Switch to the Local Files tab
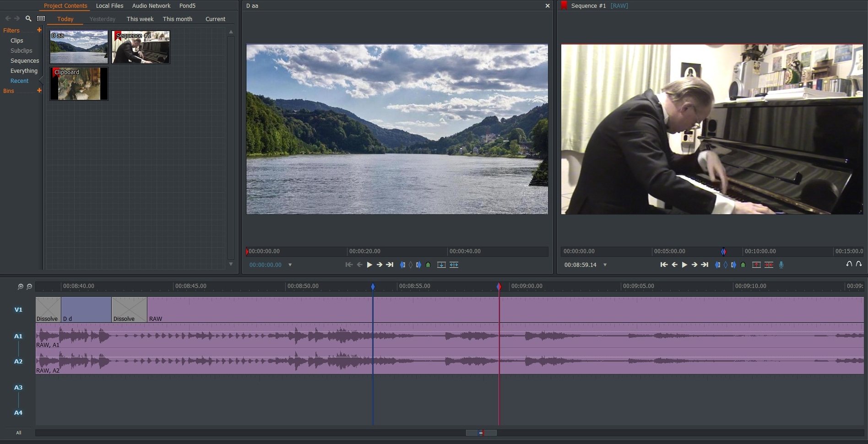The height and width of the screenshot is (444, 868). coord(109,6)
